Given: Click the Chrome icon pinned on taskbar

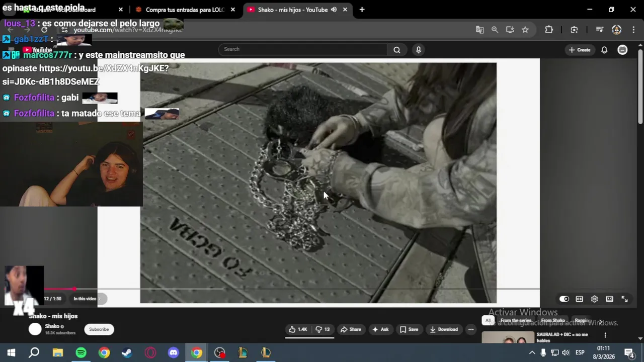Looking at the screenshot, I should click(x=104, y=352).
